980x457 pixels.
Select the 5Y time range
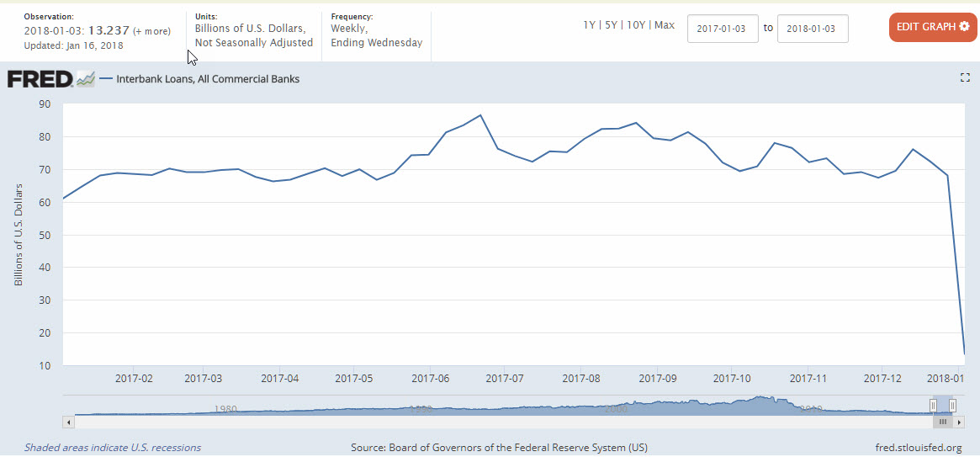point(611,25)
